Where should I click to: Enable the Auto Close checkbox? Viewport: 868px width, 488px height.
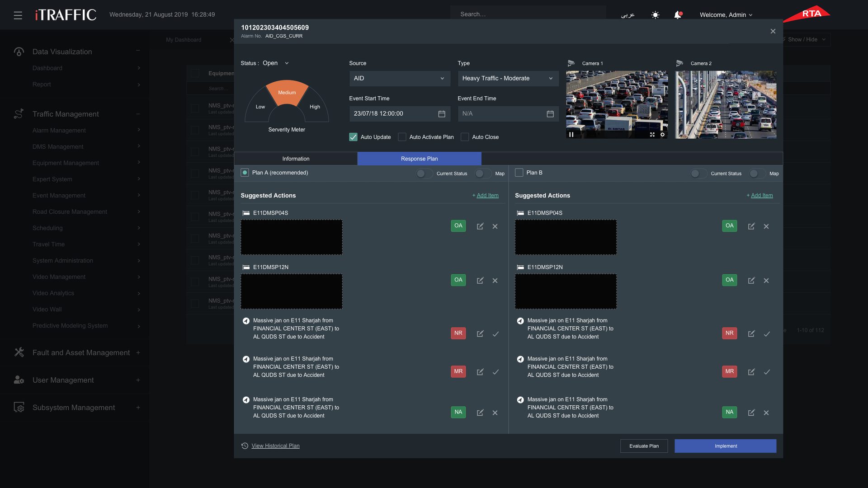click(465, 137)
